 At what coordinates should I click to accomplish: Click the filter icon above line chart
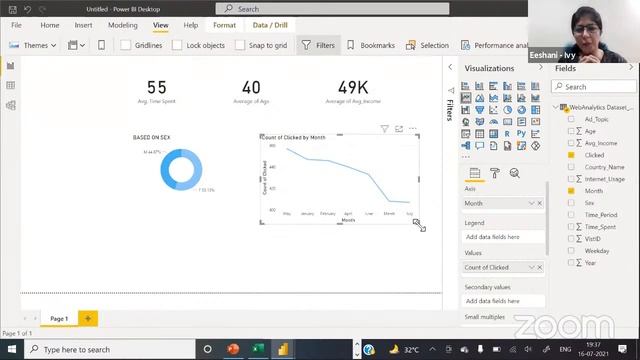[x=384, y=129]
